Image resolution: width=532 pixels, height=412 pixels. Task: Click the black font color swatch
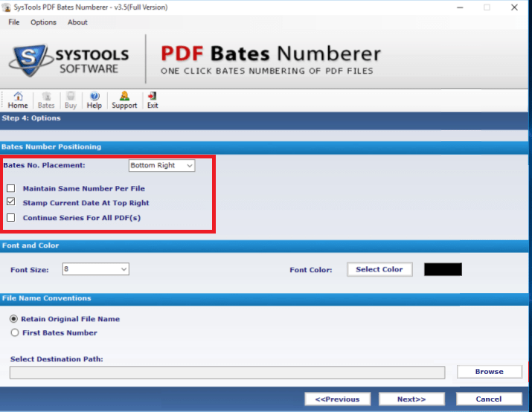(443, 269)
